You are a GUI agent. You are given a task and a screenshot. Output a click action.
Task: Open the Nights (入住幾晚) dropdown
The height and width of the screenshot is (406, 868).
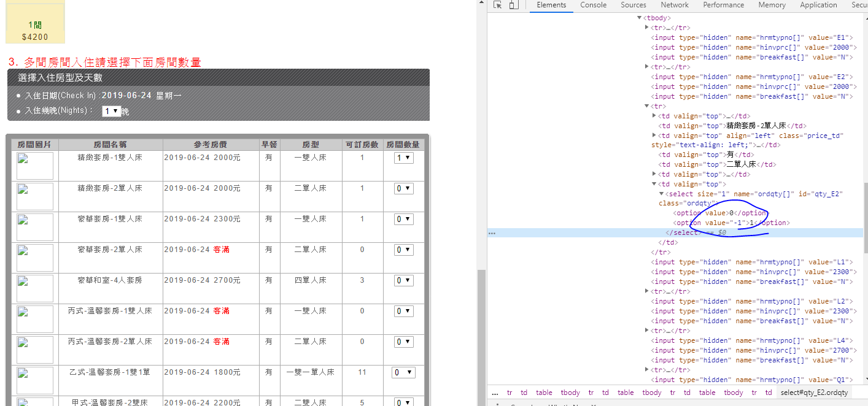(111, 111)
